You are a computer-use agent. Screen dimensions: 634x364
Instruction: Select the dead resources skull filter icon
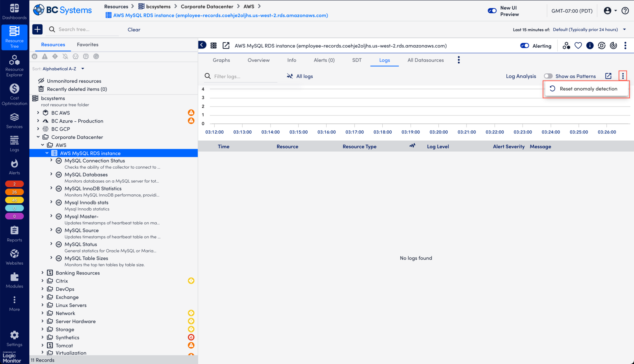pyautogui.click(x=76, y=56)
